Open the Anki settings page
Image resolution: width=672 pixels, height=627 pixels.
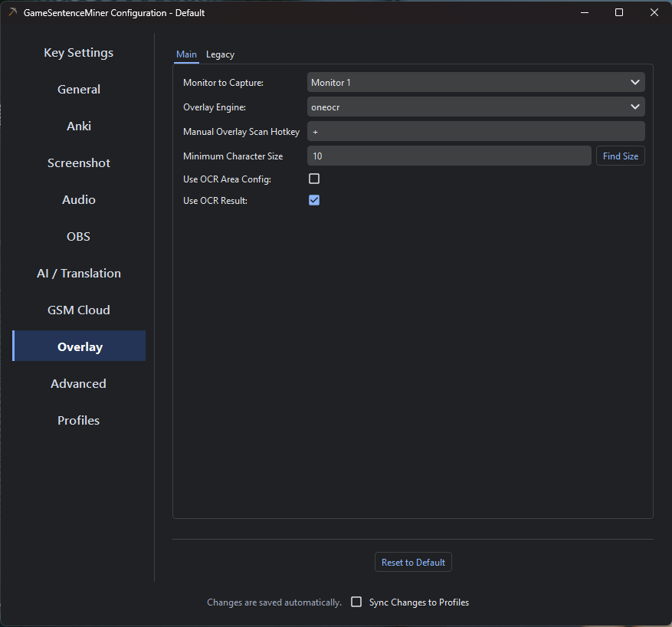[x=79, y=126]
